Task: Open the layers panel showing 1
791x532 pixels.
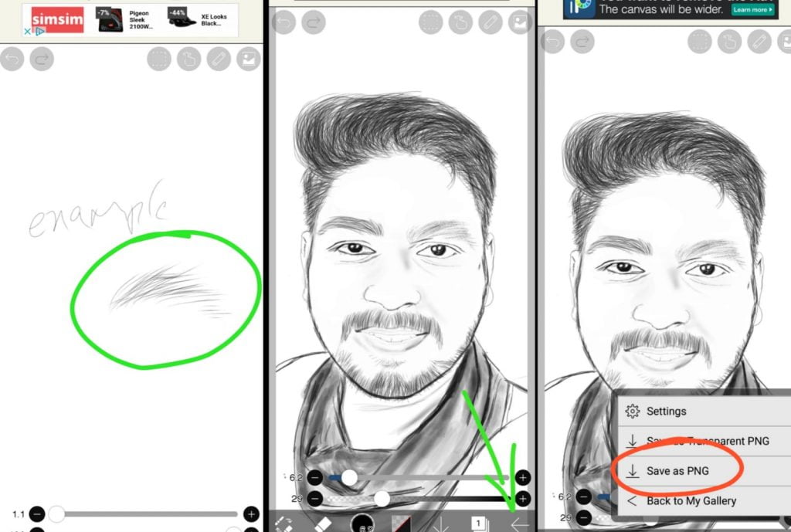Action: 479,524
